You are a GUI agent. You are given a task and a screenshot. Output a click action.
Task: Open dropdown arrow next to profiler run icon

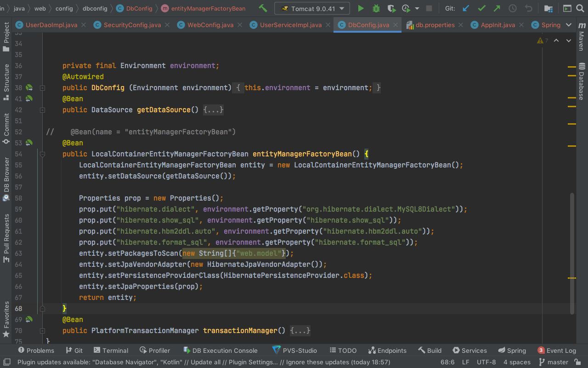coord(417,8)
